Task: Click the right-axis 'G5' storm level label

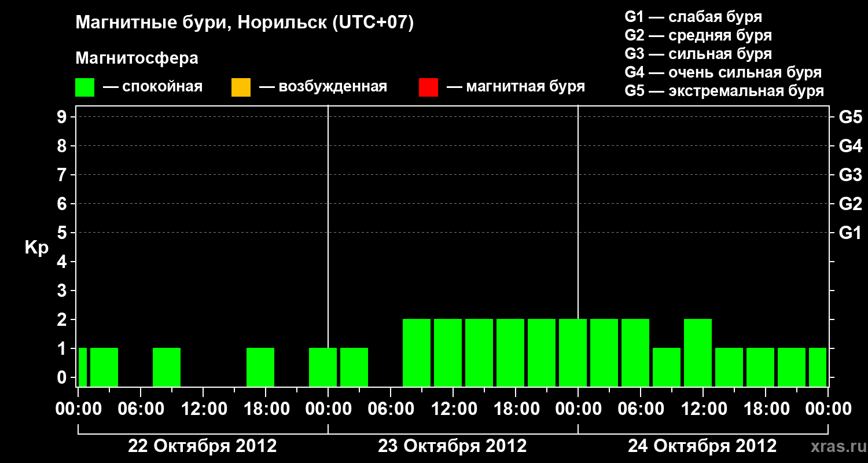Action: tap(850, 117)
